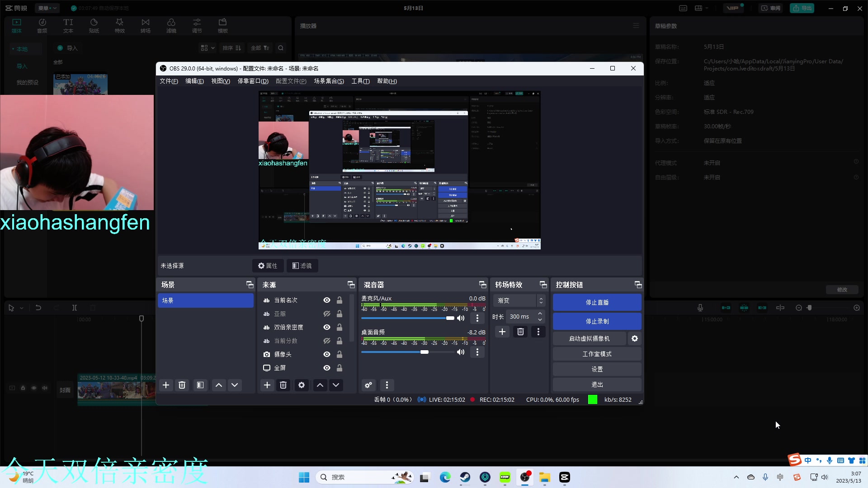Viewport: 868px width, 488px height.
Task: Open OBS 场景集合(S) menu
Action: pos(329,81)
